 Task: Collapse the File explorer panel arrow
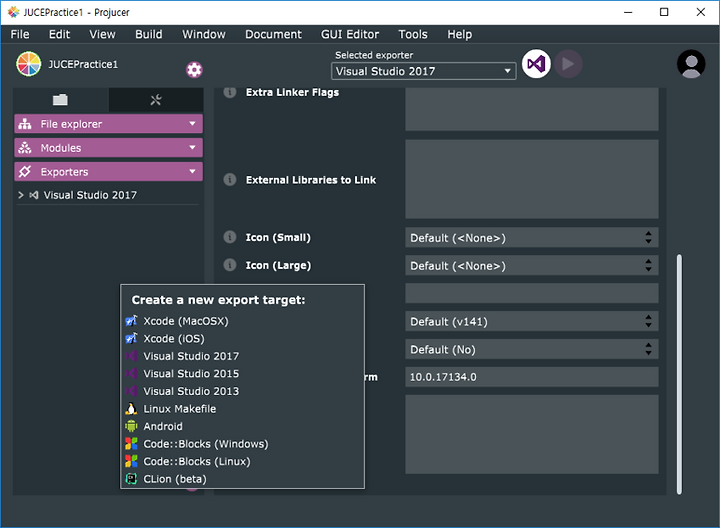pyautogui.click(x=192, y=124)
